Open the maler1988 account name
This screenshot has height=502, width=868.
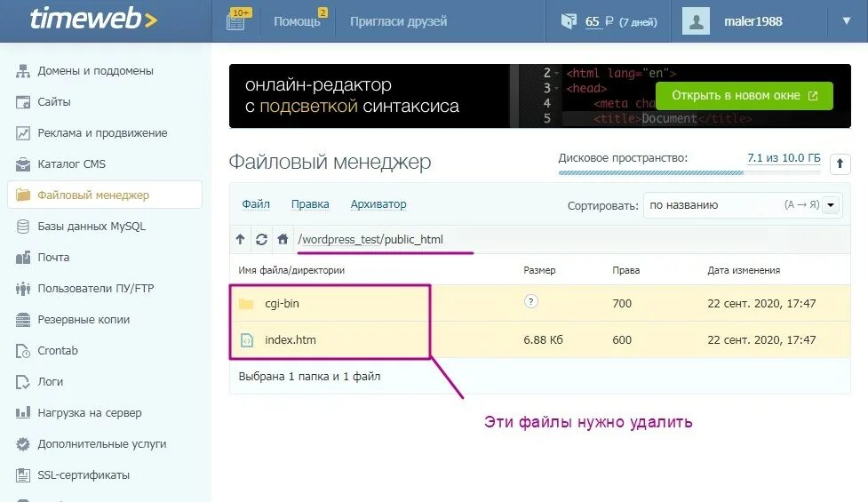(753, 21)
